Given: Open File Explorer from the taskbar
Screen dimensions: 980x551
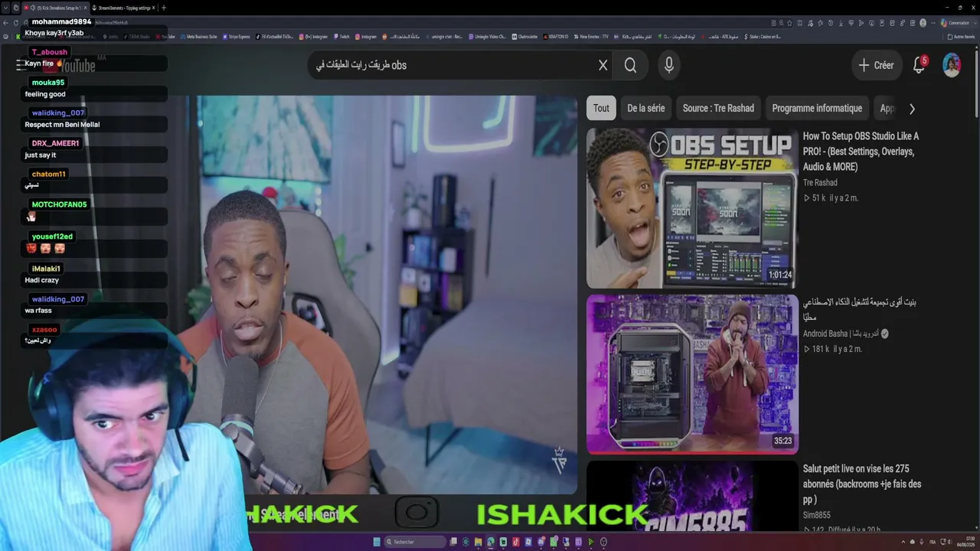Looking at the screenshot, I should (479, 542).
